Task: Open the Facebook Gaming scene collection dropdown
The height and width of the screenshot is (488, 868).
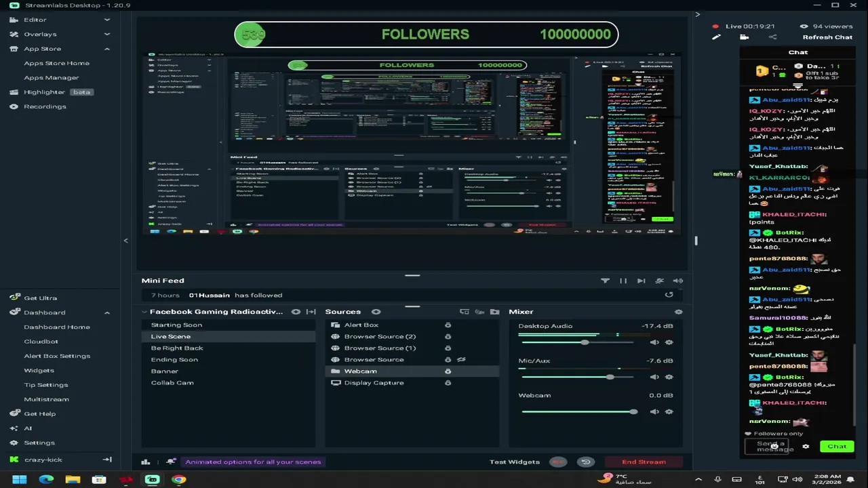Action: click(x=212, y=312)
